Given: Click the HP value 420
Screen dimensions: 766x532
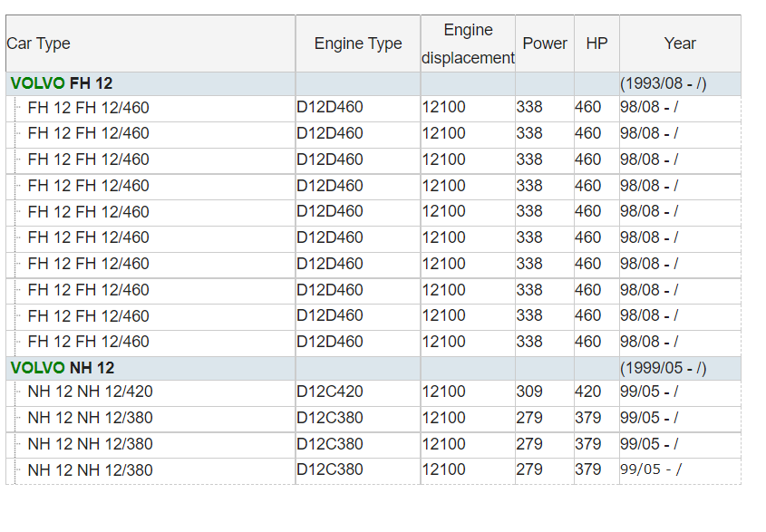Looking at the screenshot, I should 587,392.
